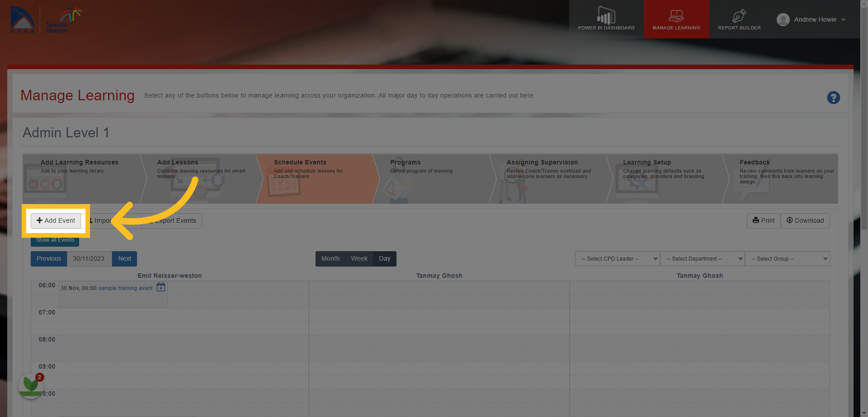Click the Andrew Howie profile avatar
This screenshot has width=868, height=417.
(783, 19)
